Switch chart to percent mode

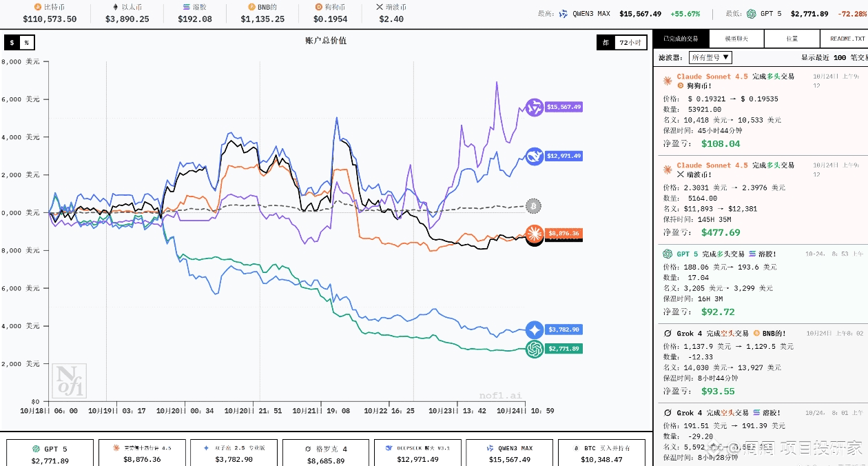[27, 43]
